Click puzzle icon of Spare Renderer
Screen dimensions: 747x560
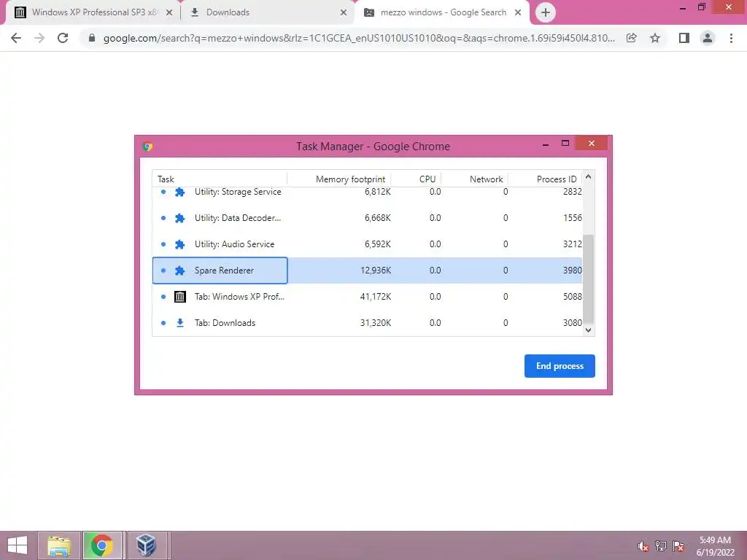pyautogui.click(x=179, y=271)
